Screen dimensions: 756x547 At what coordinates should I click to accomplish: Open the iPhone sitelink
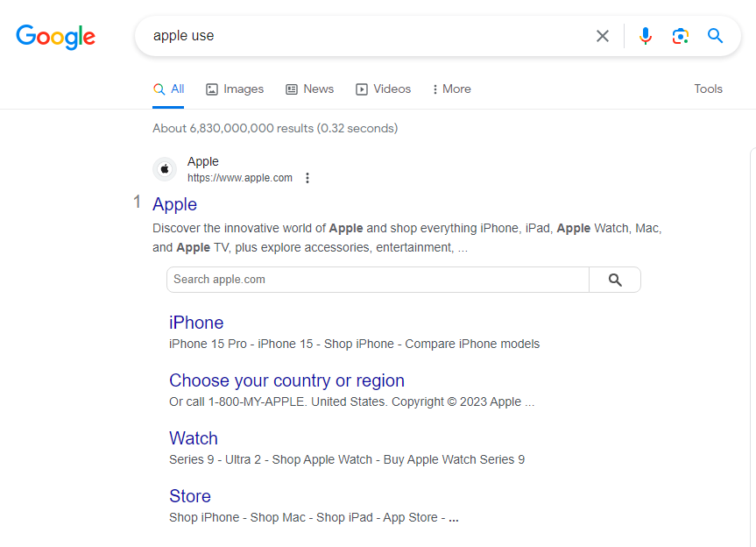click(196, 323)
